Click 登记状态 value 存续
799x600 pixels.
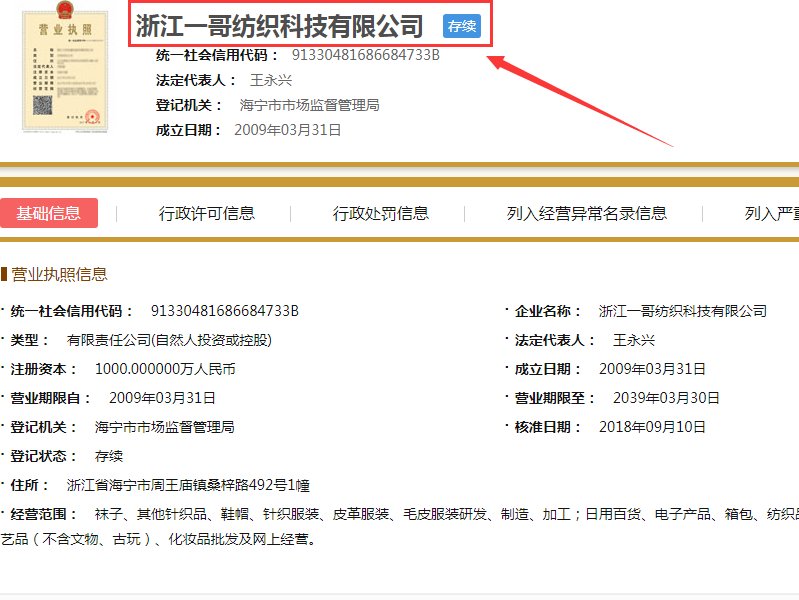point(109,456)
